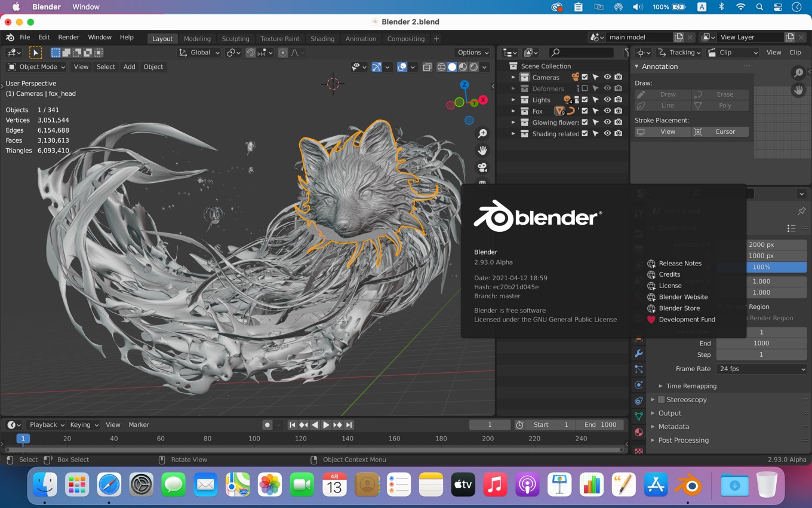Click viewport zoom magnifier icon
Viewport: 812px width, 508px height.
(482, 134)
